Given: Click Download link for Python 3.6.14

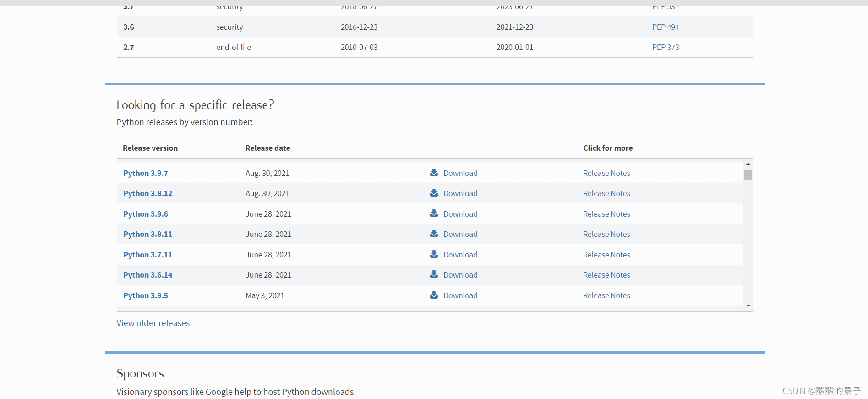Looking at the screenshot, I should click(460, 275).
